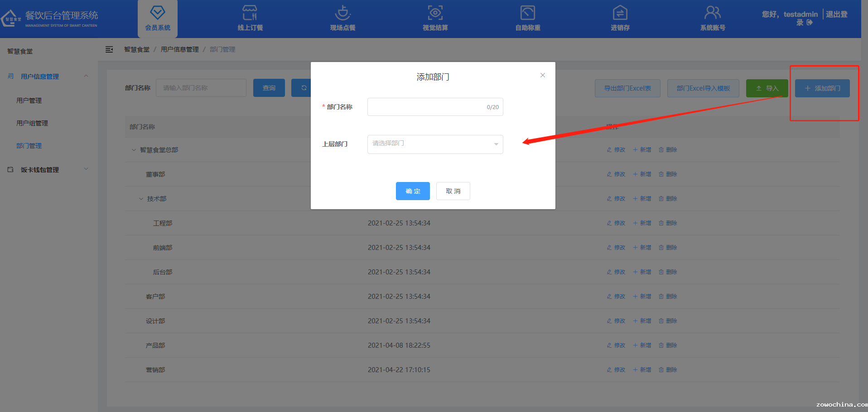
Task: Open the 视觉结算 camera icon
Action: tap(435, 13)
